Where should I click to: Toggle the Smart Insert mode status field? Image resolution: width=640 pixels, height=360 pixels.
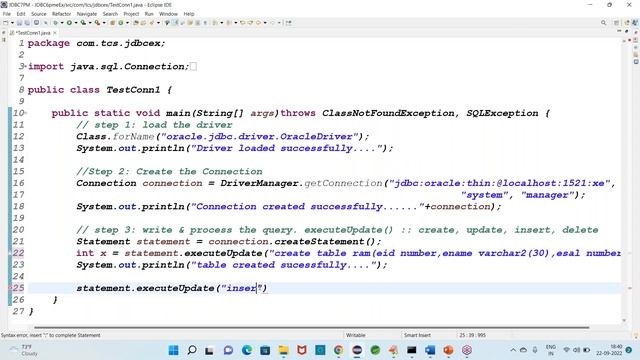pos(417,335)
